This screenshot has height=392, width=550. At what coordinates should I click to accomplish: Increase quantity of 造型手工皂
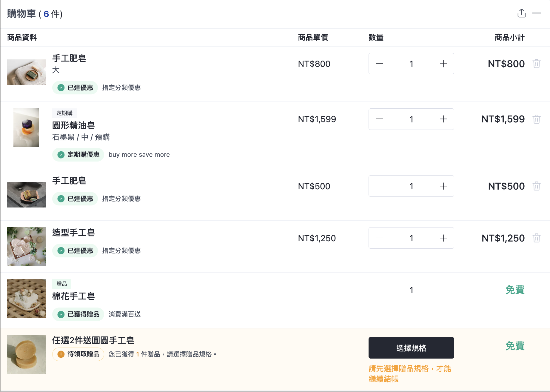[443, 238]
